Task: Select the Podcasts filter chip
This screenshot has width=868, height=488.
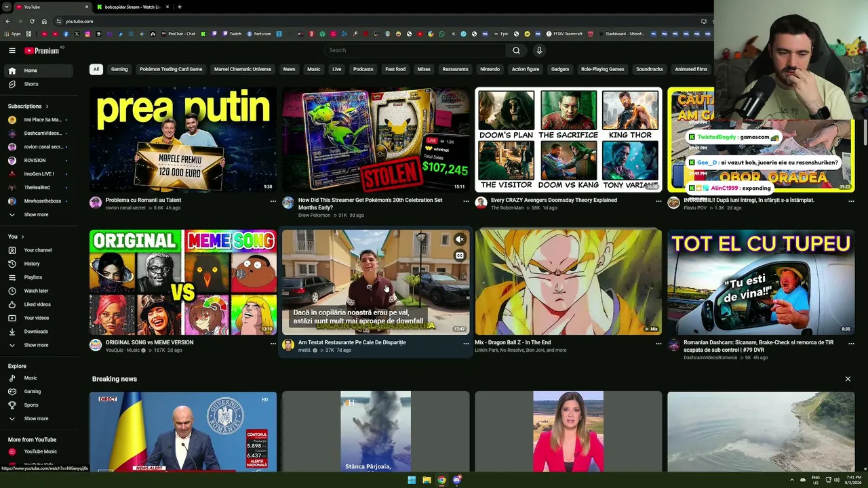Action: point(363,69)
